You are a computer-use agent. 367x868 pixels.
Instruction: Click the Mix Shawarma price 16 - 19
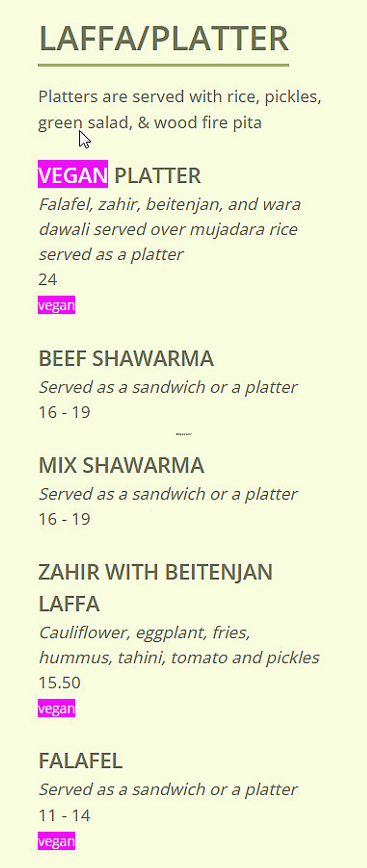pos(65,519)
